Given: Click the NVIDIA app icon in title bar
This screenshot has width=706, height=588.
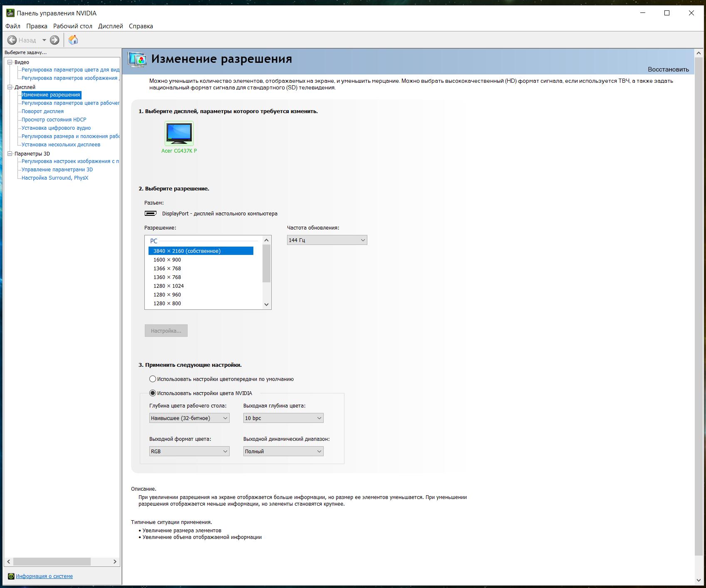Looking at the screenshot, I should click(x=10, y=13).
